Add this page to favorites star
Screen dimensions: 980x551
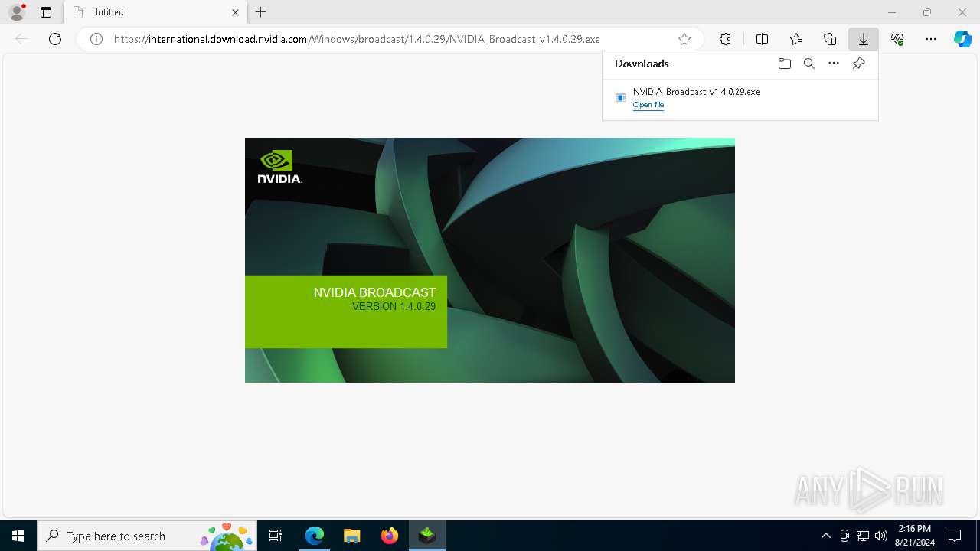click(x=684, y=39)
